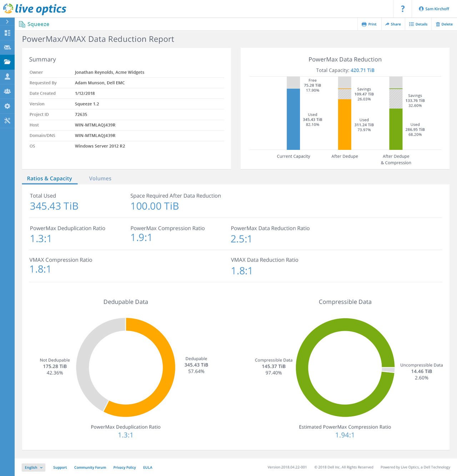Image resolution: width=457 pixels, height=476 pixels.
Task: Click the Estimated compression ratio 1.94:1 value
Action: point(345,435)
